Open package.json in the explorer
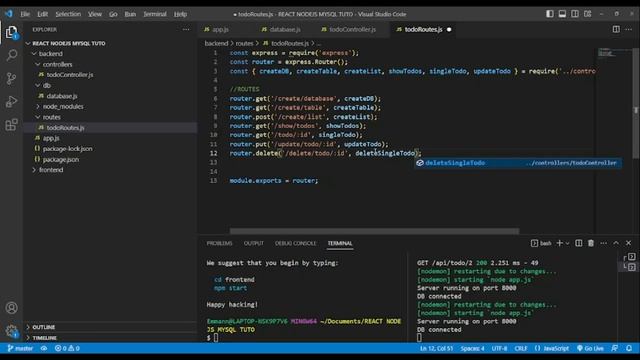The width and height of the screenshot is (640, 360). [x=110, y=159]
